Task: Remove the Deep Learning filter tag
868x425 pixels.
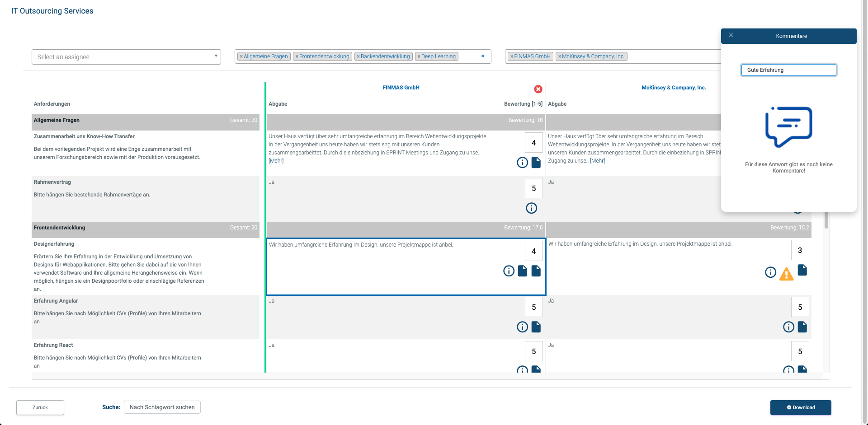Action: (419, 57)
